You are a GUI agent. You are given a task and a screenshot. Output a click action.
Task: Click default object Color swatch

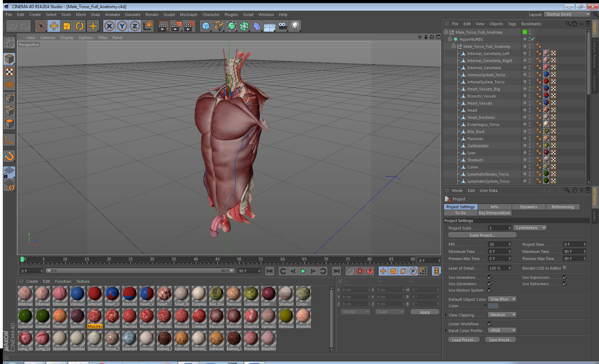[x=493, y=306]
